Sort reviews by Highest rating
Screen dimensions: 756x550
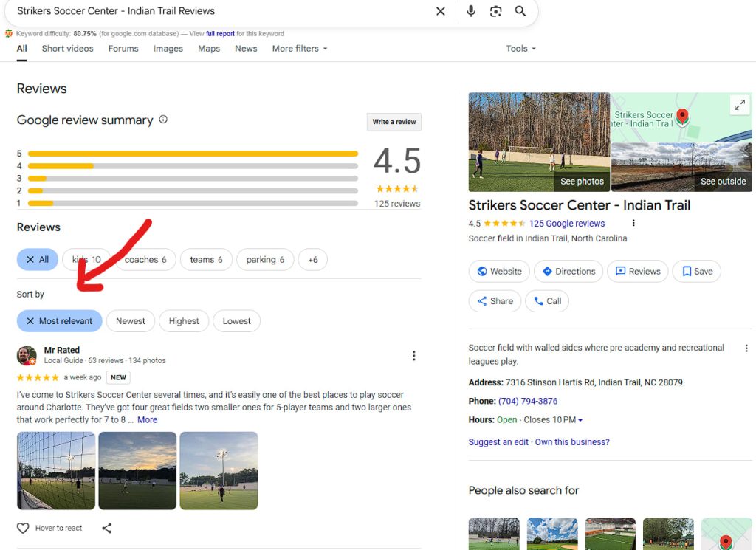184,321
